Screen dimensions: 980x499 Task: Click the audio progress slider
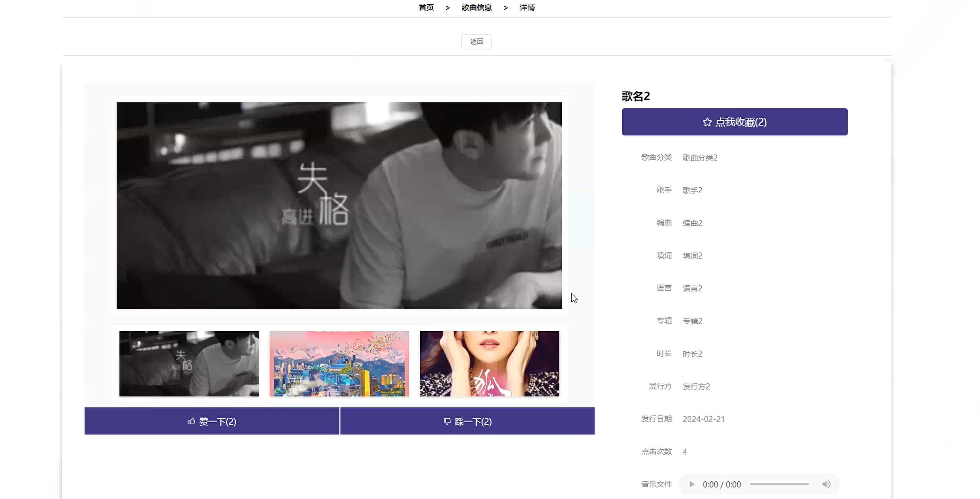click(779, 484)
